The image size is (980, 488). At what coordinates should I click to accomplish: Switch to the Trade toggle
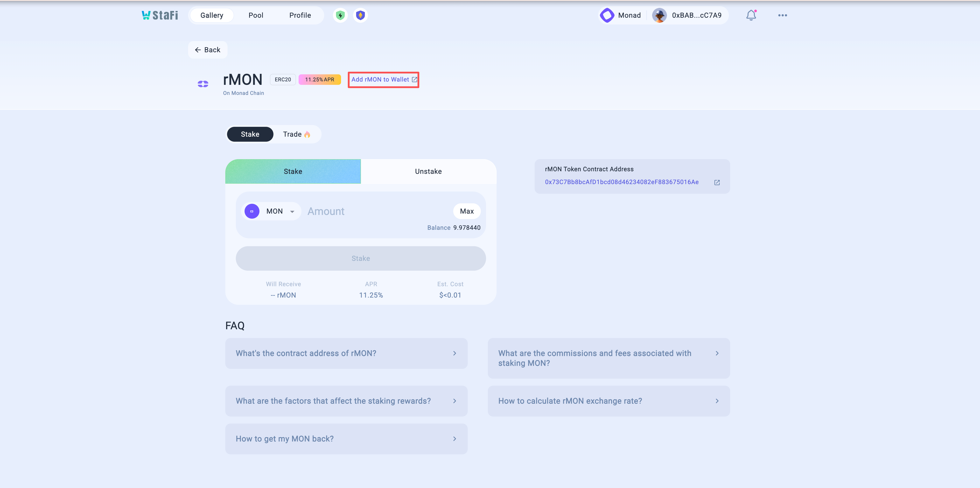click(296, 134)
